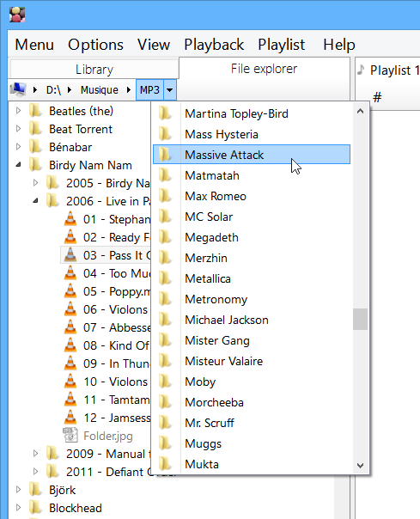Switch to the File explorer tab
This screenshot has width=420, height=519.
point(265,69)
